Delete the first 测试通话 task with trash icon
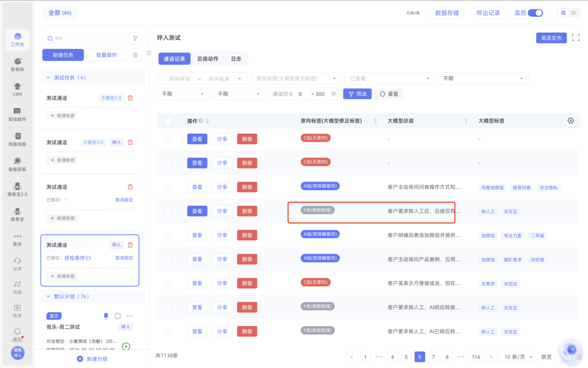This screenshot has width=588, height=368. tap(130, 98)
